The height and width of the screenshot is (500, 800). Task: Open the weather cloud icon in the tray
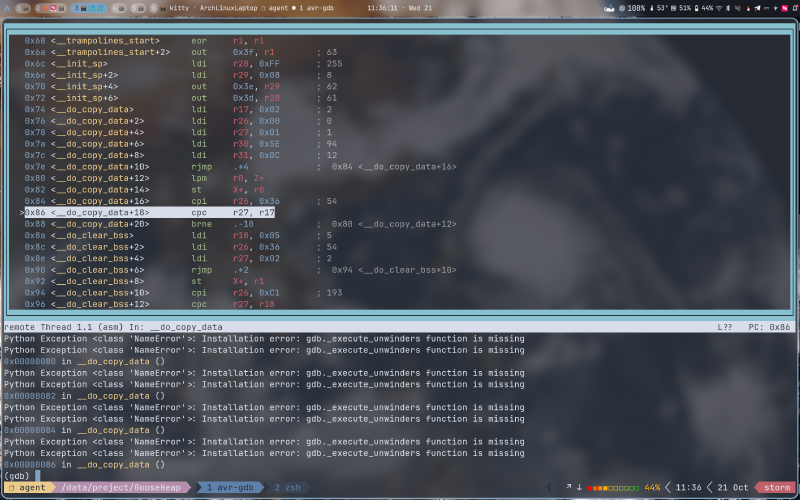pos(609,8)
